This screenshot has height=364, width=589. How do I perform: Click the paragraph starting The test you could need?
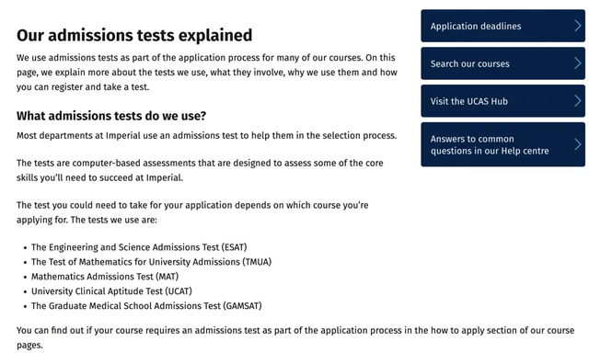tap(192, 212)
